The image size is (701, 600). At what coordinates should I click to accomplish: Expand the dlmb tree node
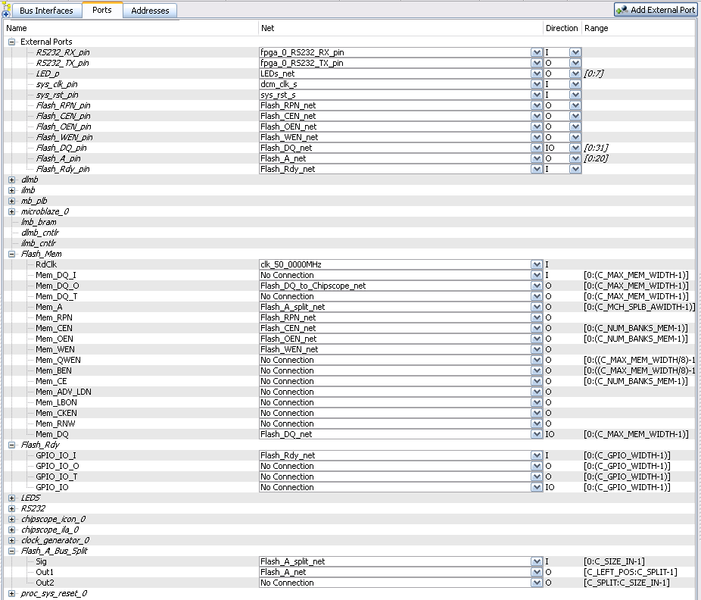click(12, 180)
